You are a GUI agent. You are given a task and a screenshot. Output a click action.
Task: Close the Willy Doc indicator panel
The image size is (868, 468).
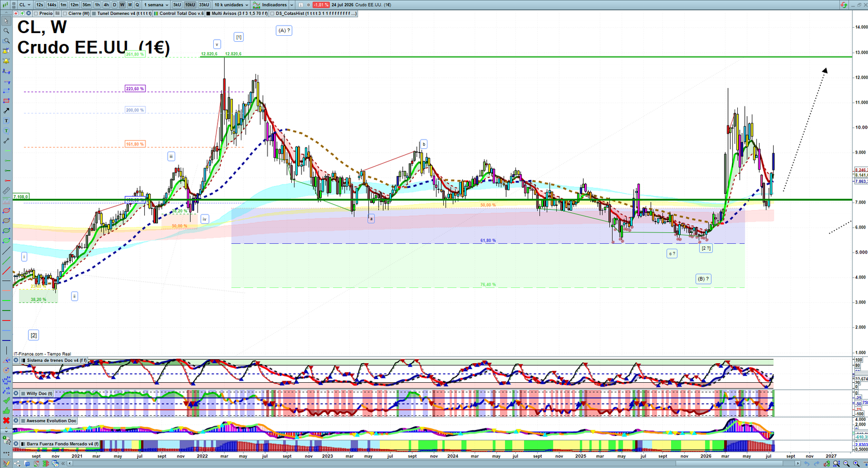16,393
